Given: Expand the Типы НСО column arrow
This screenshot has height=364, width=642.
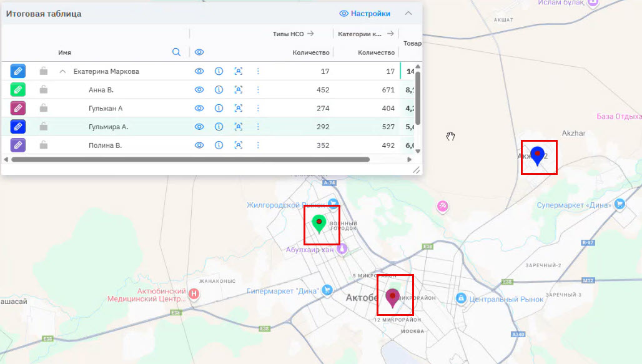Looking at the screenshot, I should pos(310,34).
